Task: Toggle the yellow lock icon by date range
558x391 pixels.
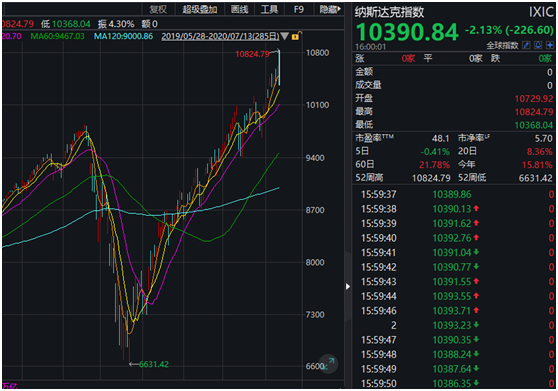Action: point(296,36)
